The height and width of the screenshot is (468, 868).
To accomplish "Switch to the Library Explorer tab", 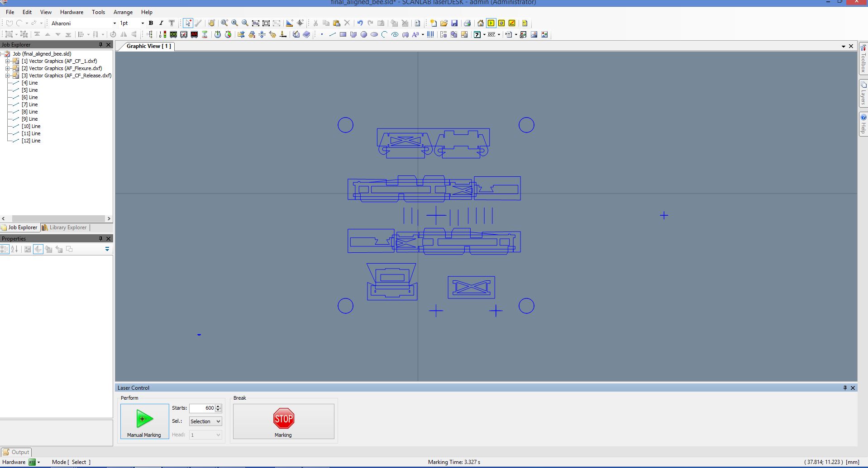I will click(64, 227).
